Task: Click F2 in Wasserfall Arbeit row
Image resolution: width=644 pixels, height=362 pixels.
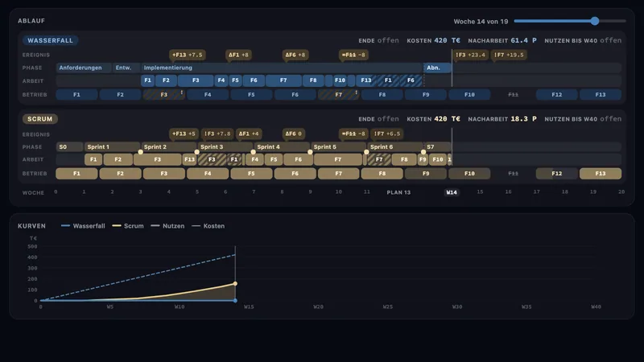Action: [166, 80]
